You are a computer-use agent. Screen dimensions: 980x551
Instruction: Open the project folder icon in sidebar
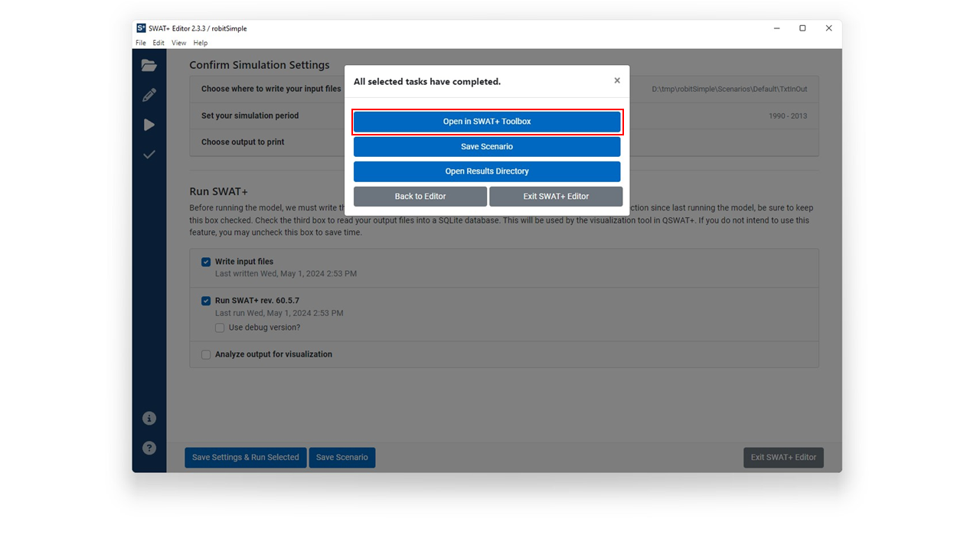(149, 66)
